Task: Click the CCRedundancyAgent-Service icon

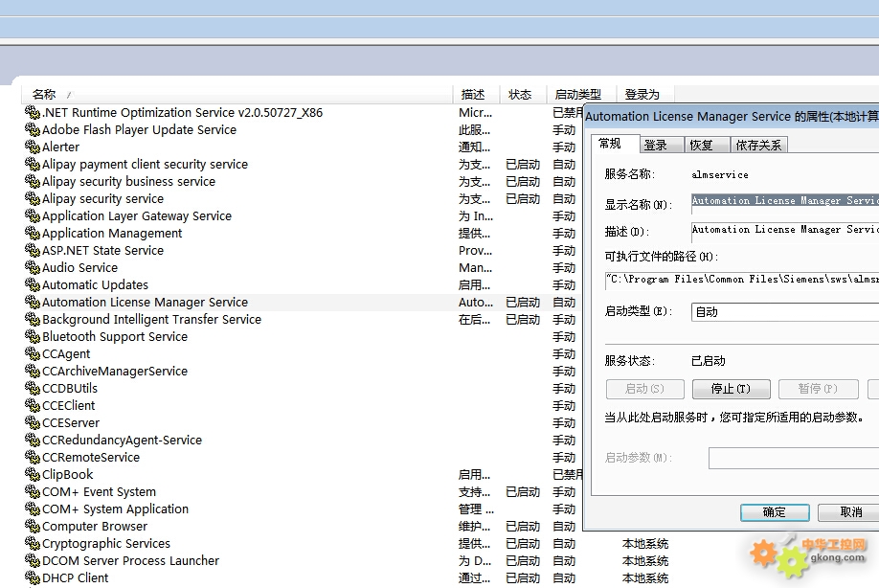Action: (x=33, y=440)
